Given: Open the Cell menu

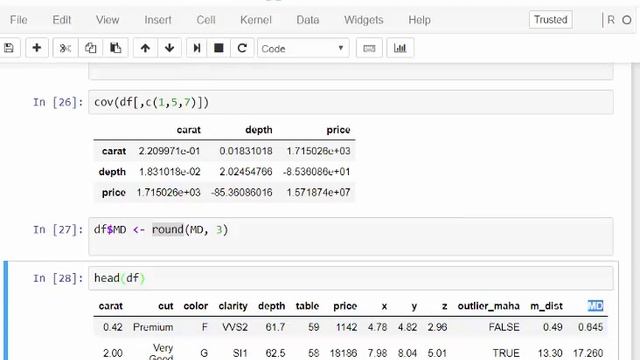Looking at the screenshot, I should pos(206,20).
